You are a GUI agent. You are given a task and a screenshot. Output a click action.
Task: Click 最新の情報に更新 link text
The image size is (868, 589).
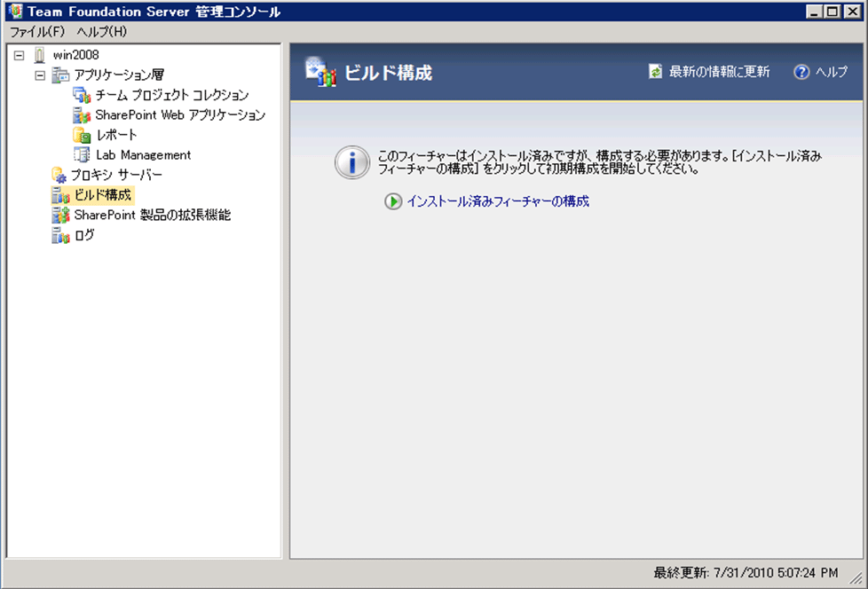[x=719, y=72]
